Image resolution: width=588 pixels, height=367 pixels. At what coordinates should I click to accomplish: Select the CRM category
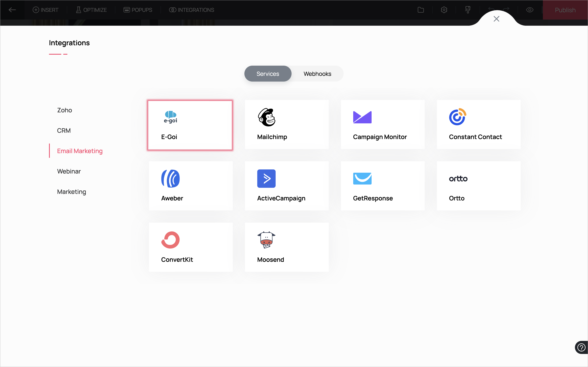64,130
